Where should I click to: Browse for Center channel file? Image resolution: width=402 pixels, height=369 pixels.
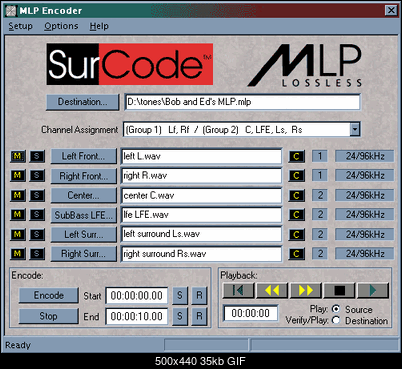[83, 195]
